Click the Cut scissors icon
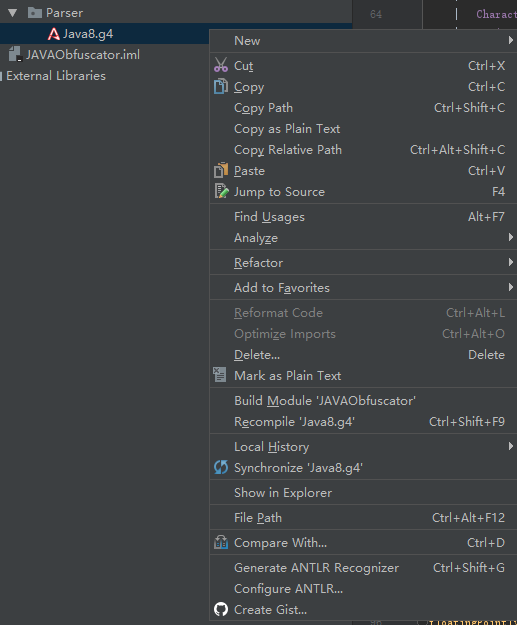The width and height of the screenshot is (517, 625). coord(221,65)
